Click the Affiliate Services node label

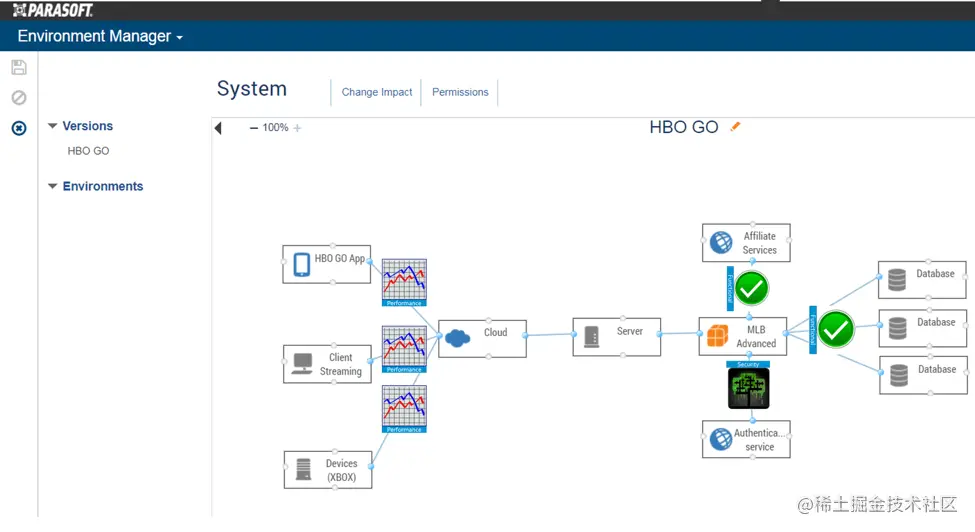pos(759,243)
